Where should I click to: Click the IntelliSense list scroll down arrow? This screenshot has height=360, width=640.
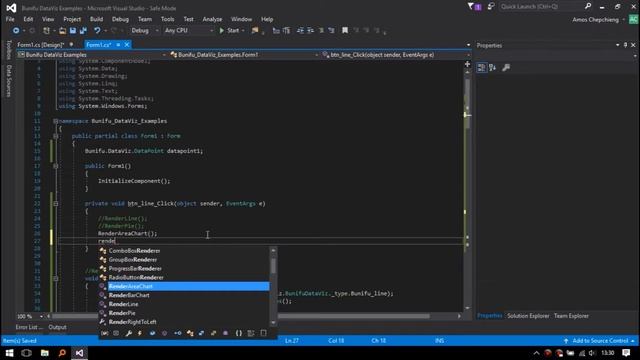pyautogui.click(x=273, y=323)
